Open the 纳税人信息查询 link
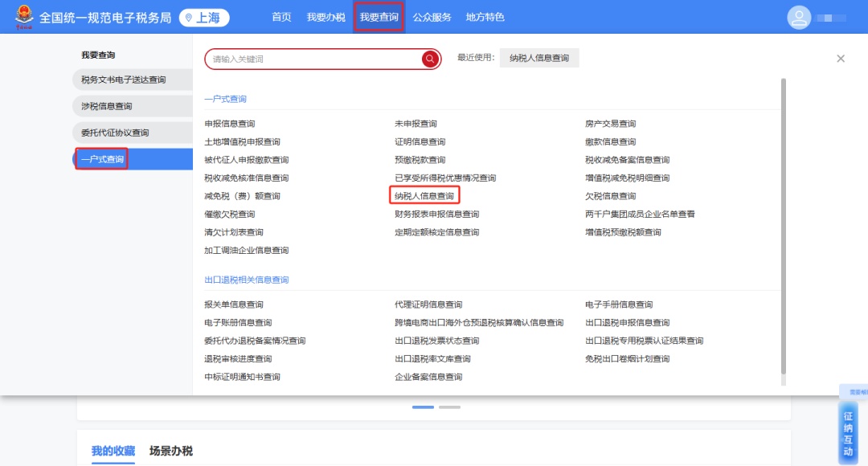 (424, 196)
